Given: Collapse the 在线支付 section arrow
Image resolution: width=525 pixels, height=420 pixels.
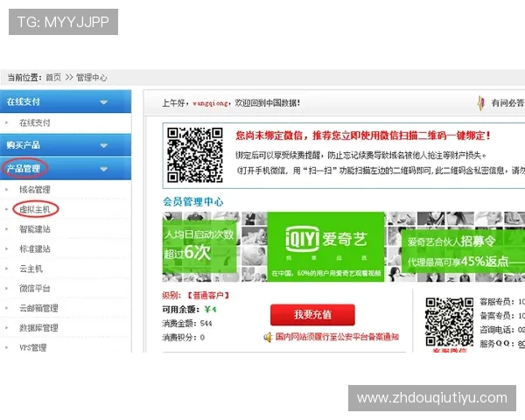Looking at the screenshot, I should [x=104, y=101].
